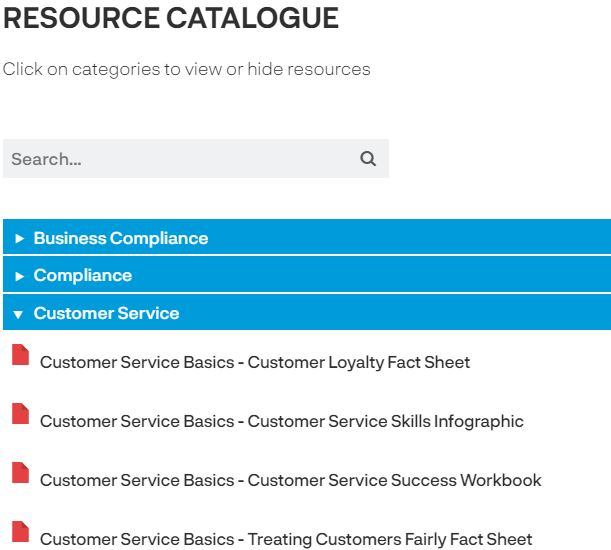The width and height of the screenshot is (611, 550).
Task: Open Customer Loyalty Fact Sheet link
Action: tap(255, 362)
